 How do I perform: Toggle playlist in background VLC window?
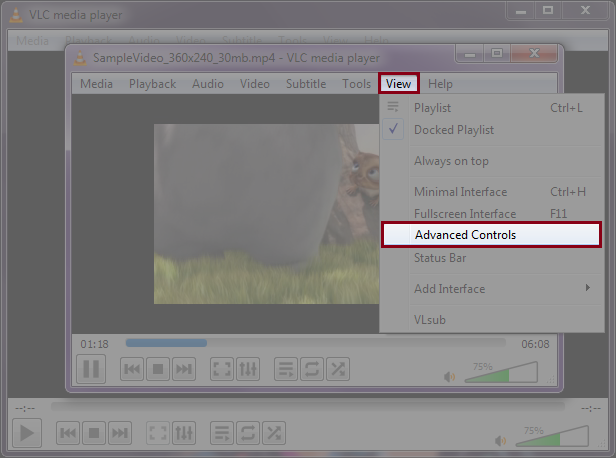222,433
